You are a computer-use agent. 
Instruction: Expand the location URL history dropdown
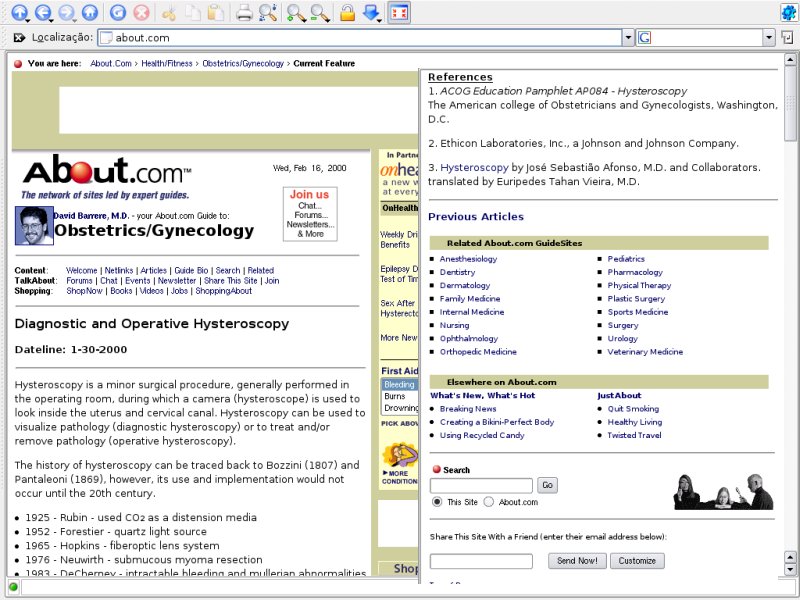(x=628, y=38)
